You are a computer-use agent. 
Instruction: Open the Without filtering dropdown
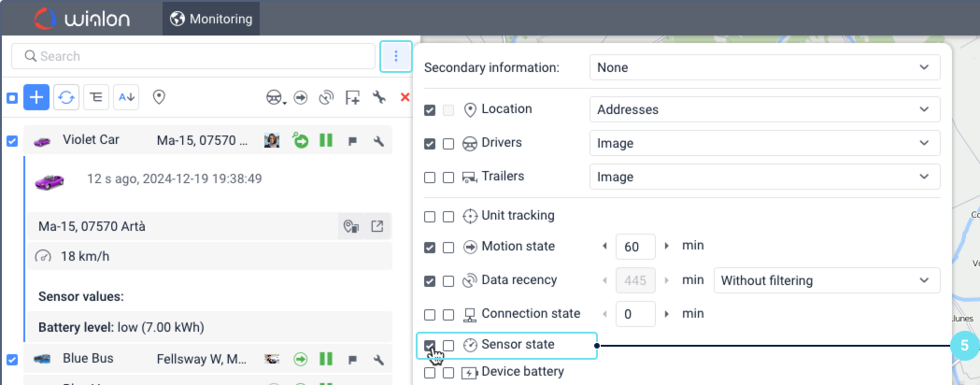pos(826,280)
